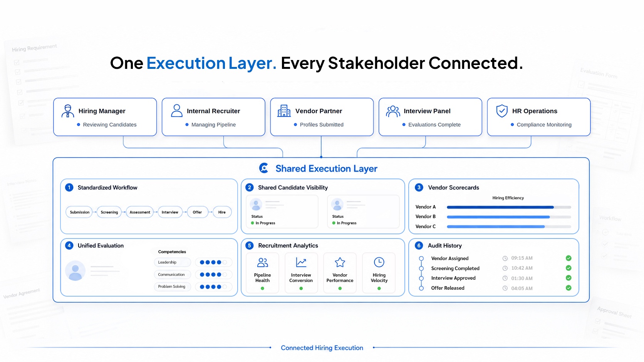Open the first candidate profile card avatar
The image size is (644, 362).
tap(256, 204)
